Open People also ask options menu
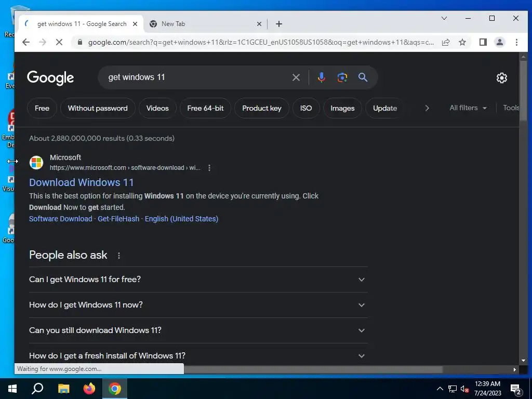This screenshot has width=532, height=399. [x=119, y=256]
